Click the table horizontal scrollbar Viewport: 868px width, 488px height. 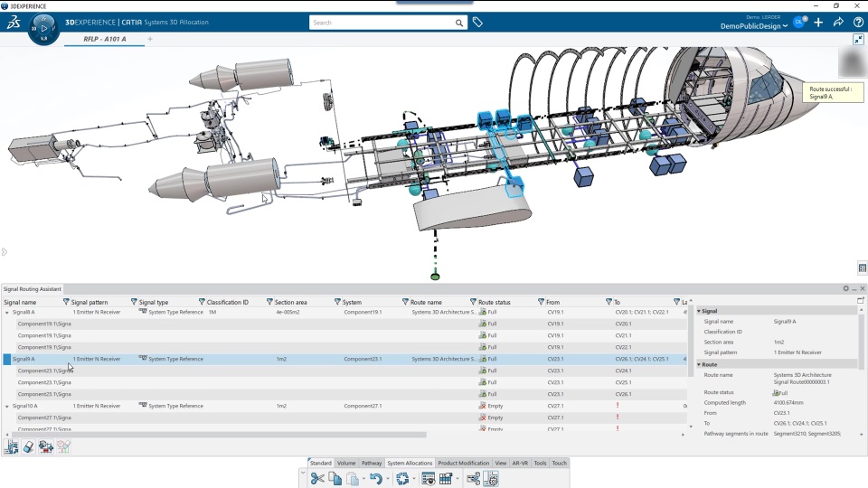pyautogui.click(x=219, y=435)
